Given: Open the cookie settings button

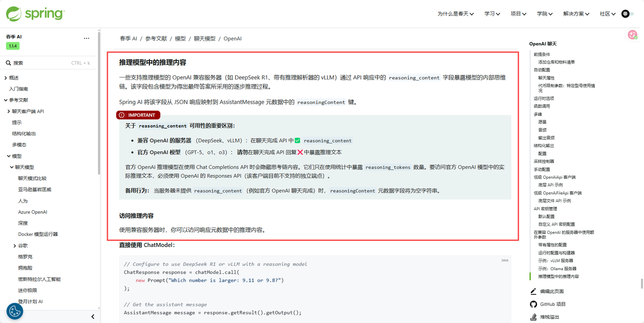Looking at the screenshot, I should (x=15, y=311).
